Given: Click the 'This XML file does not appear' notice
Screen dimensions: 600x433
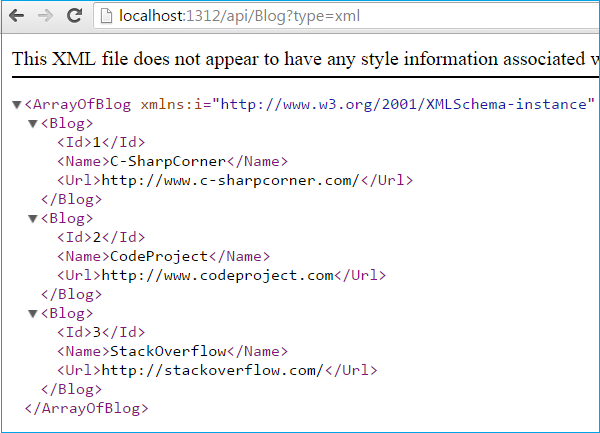Looking at the screenshot, I should (x=305, y=59).
